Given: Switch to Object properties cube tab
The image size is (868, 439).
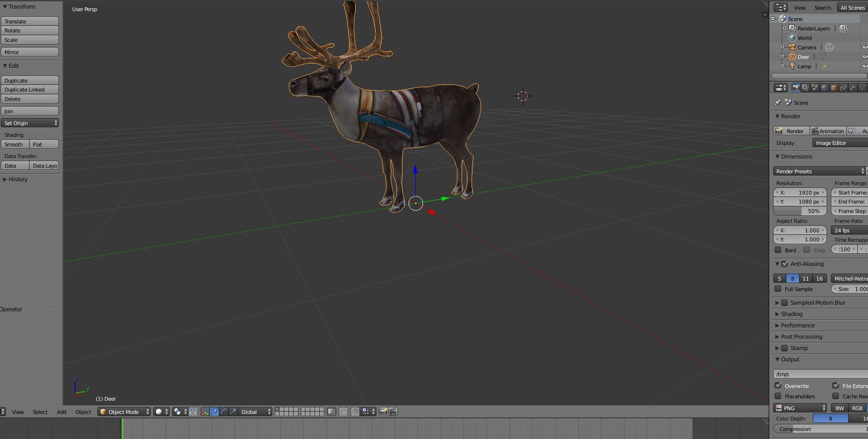Looking at the screenshot, I should coord(834,88).
